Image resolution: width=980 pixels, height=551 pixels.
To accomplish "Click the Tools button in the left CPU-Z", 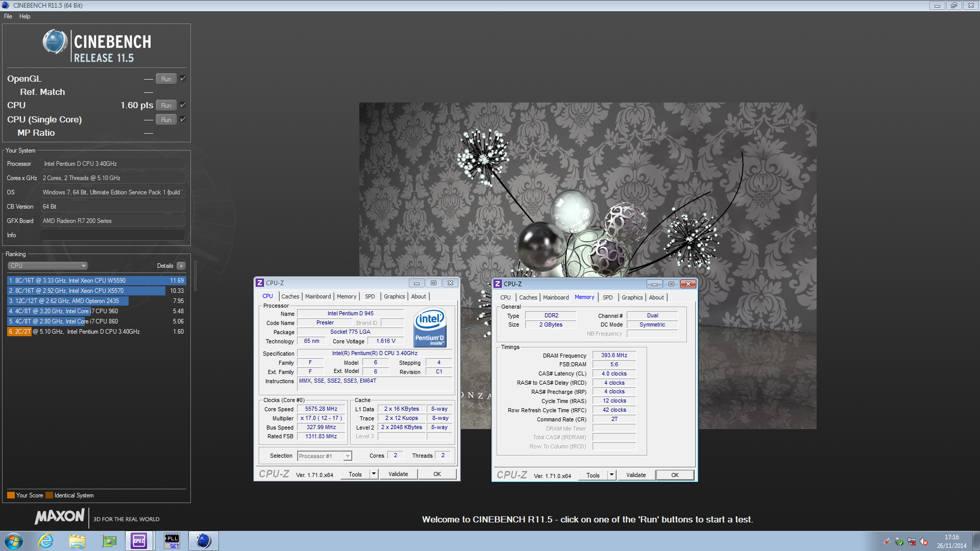I will [x=355, y=474].
